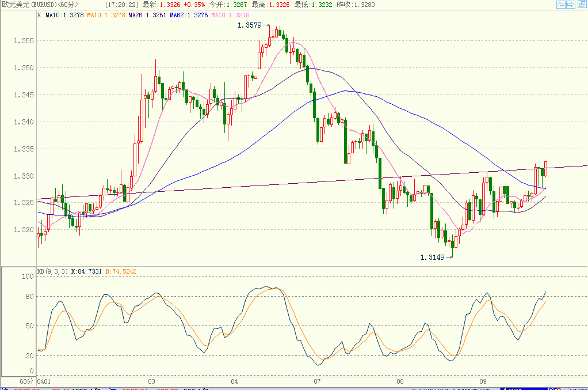Click the open price 今开:1.3267

coord(228,5)
